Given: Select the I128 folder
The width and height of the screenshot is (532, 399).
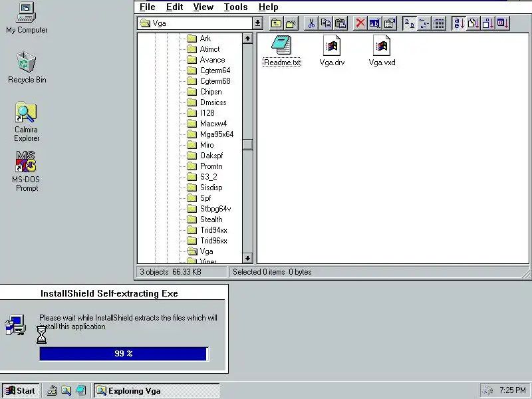Looking at the screenshot, I should 201,113.
